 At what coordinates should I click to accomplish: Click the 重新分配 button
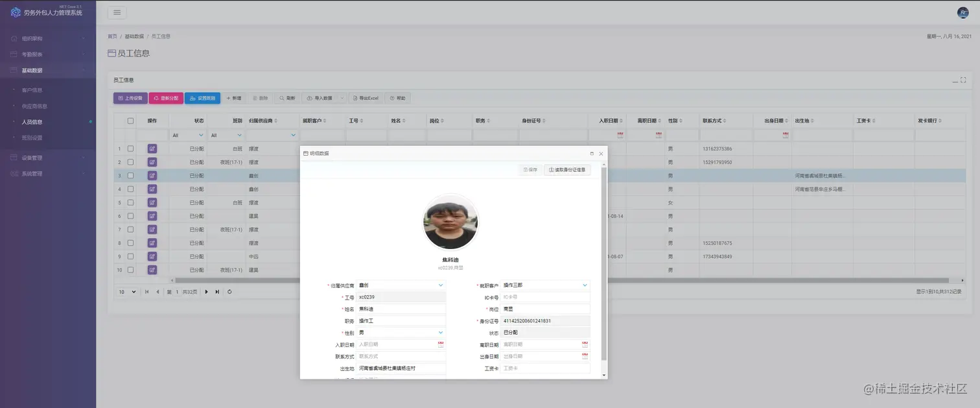coord(166,98)
